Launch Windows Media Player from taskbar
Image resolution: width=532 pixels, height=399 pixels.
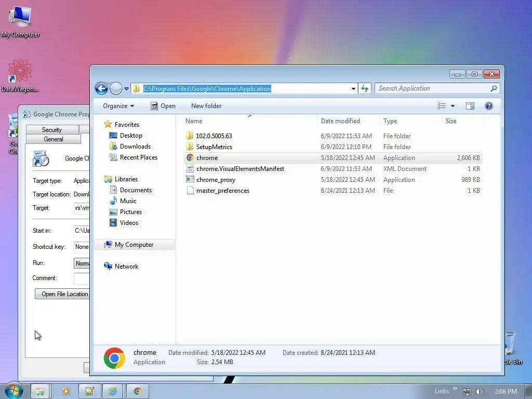click(66, 392)
